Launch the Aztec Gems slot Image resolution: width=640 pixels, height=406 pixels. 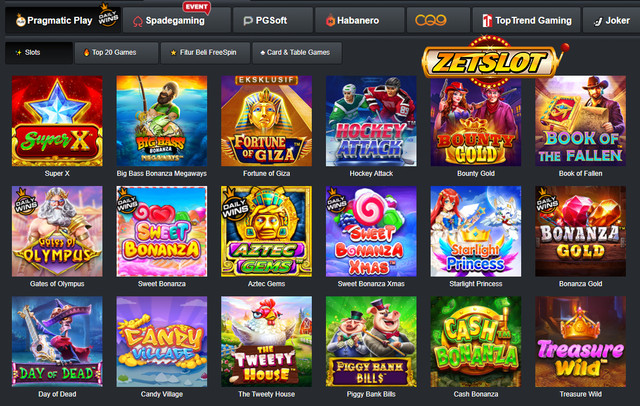[x=267, y=231]
